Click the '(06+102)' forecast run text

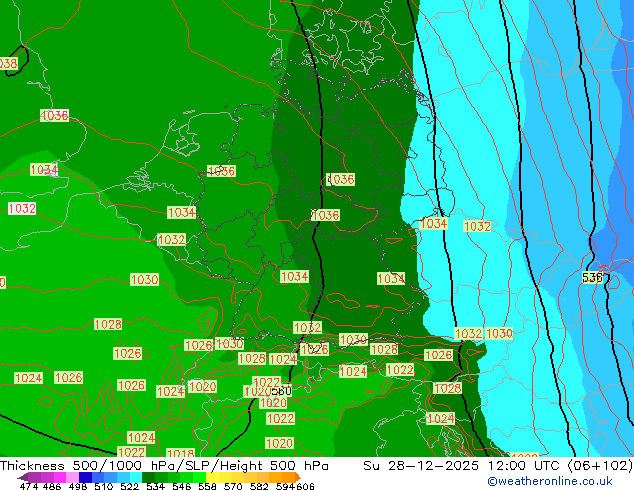tap(600, 466)
